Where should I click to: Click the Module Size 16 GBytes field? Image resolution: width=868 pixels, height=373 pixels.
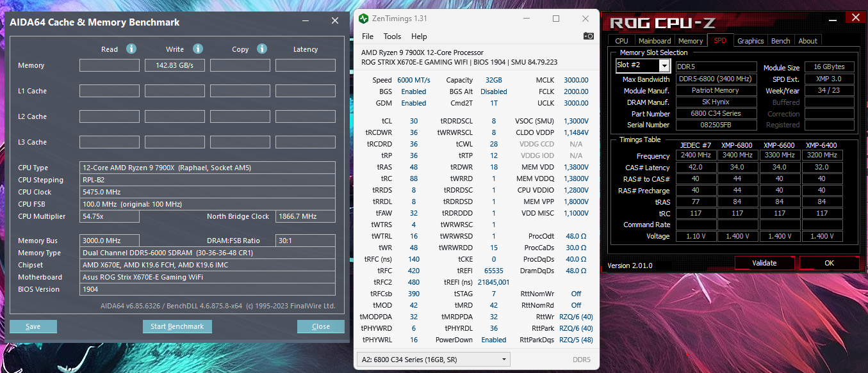tap(829, 67)
